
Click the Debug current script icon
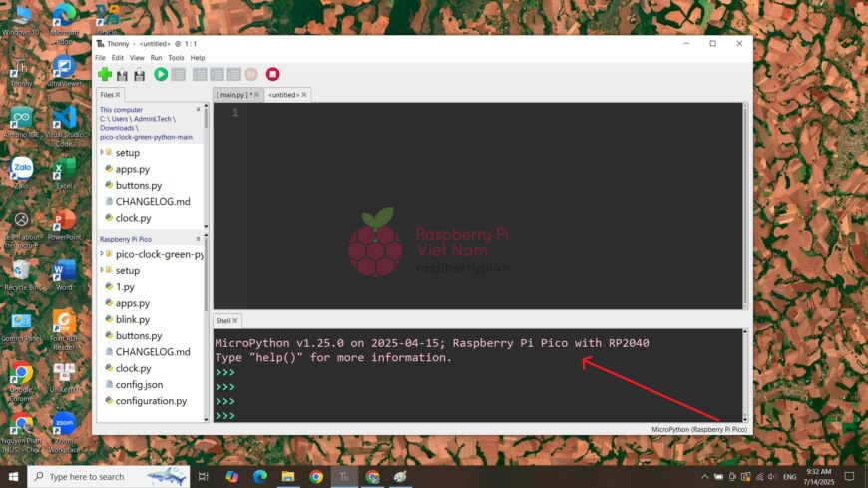point(178,74)
